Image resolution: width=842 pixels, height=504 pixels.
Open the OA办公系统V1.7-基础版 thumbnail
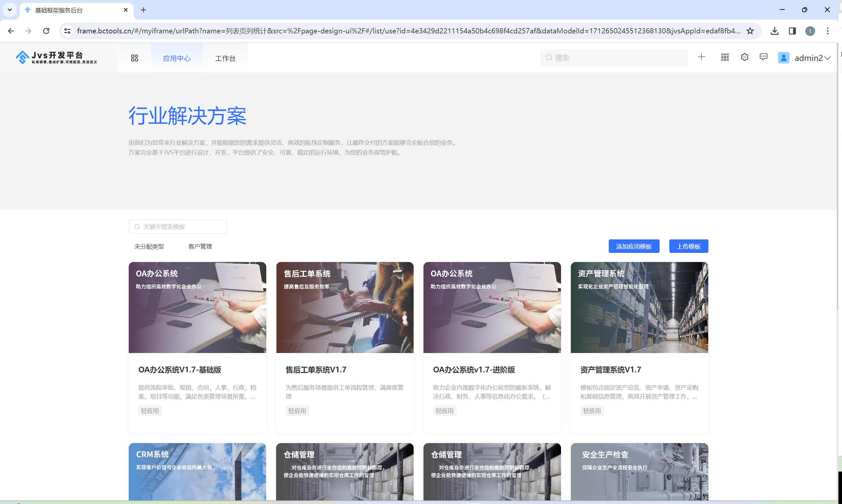point(197,308)
